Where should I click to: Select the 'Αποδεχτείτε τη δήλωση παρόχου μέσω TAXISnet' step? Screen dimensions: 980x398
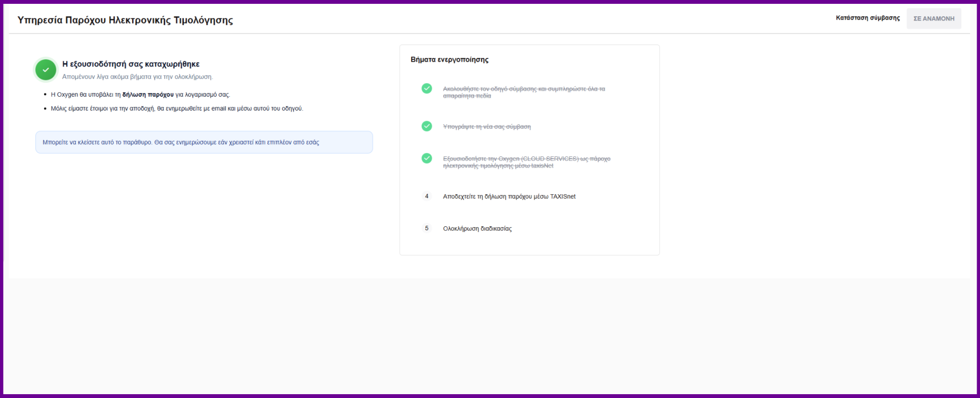[509, 197]
